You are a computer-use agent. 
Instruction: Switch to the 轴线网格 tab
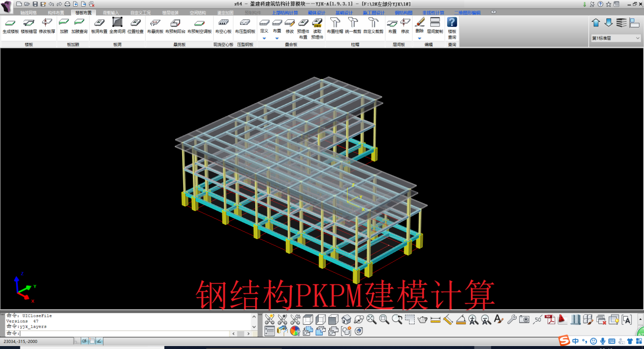tap(28, 12)
